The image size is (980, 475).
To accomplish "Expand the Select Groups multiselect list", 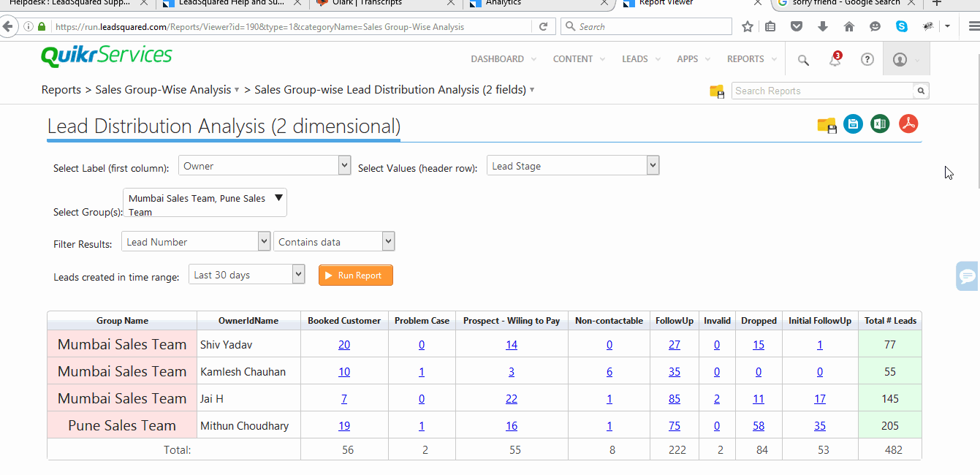I will pyautogui.click(x=278, y=198).
